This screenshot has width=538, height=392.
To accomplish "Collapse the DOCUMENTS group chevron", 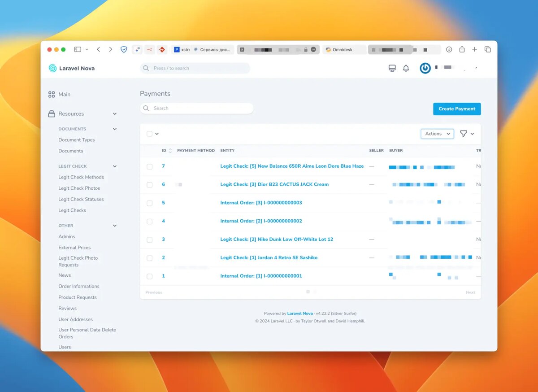I will pos(115,129).
